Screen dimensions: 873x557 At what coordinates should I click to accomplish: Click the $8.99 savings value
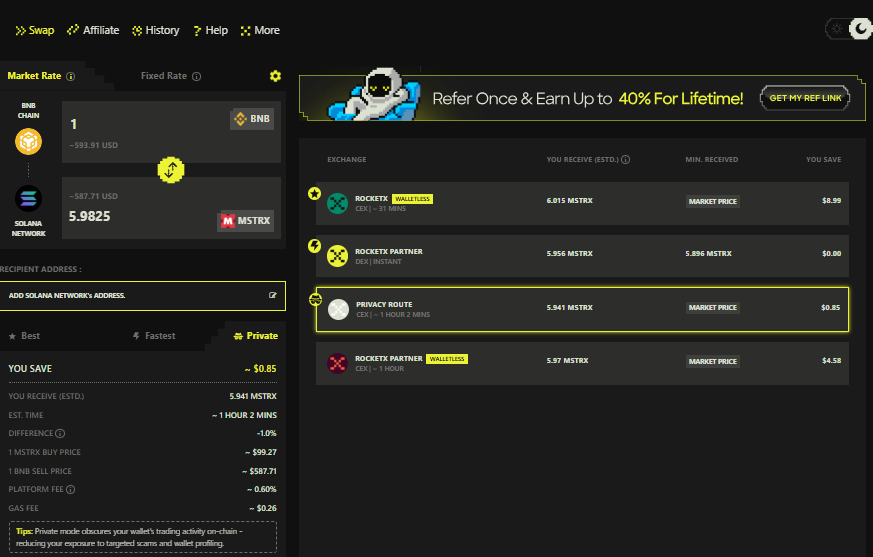831,201
